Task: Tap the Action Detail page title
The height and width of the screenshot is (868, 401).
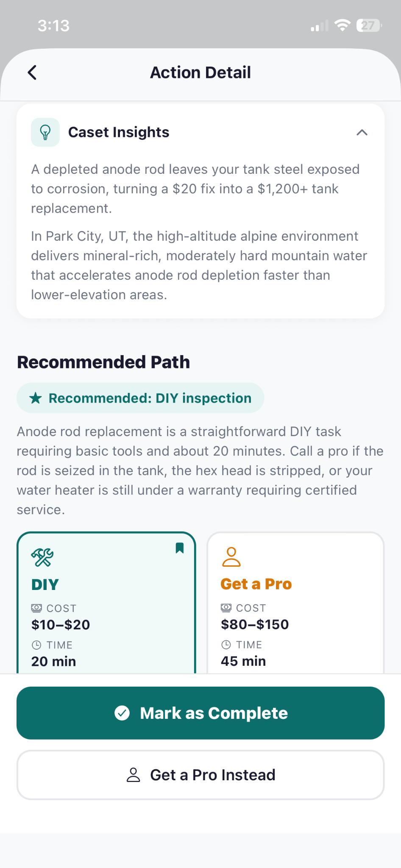Action: coord(200,72)
